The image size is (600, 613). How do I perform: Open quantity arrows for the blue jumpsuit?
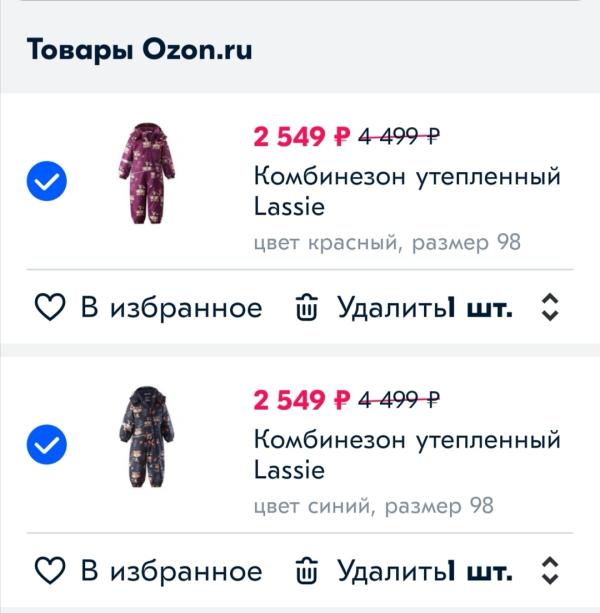[549, 572]
